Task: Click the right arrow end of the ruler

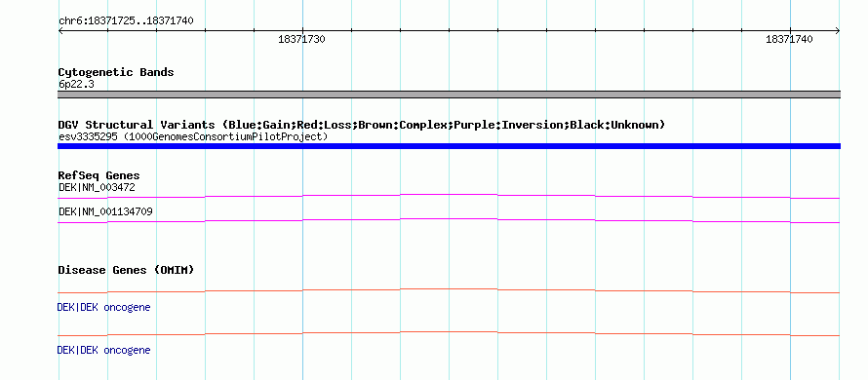Action: coord(837,31)
